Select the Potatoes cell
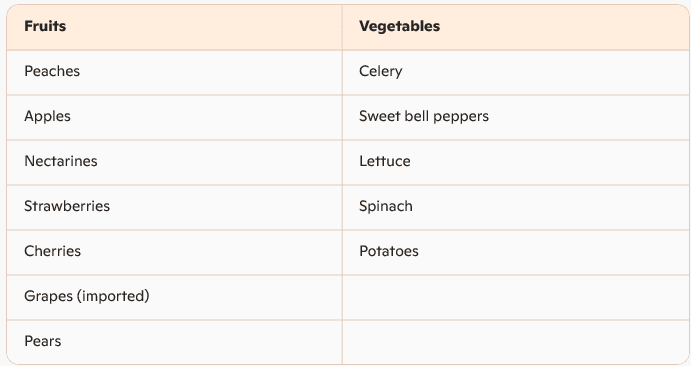This screenshot has width=691, height=366. pyautogui.click(x=516, y=252)
